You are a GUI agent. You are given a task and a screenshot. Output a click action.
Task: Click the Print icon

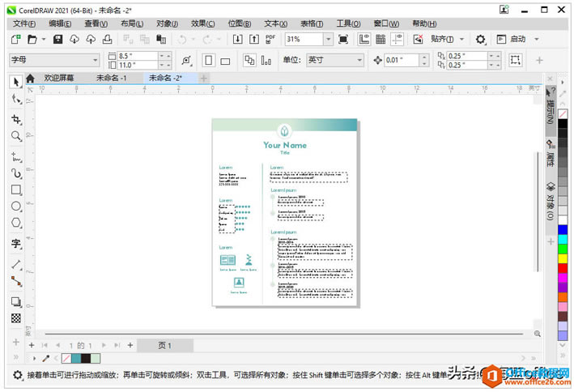pos(107,39)
